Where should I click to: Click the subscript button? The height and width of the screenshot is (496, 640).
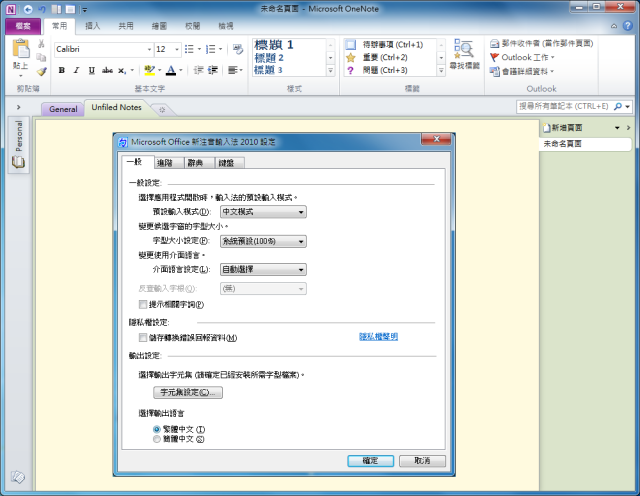point(122,70)
